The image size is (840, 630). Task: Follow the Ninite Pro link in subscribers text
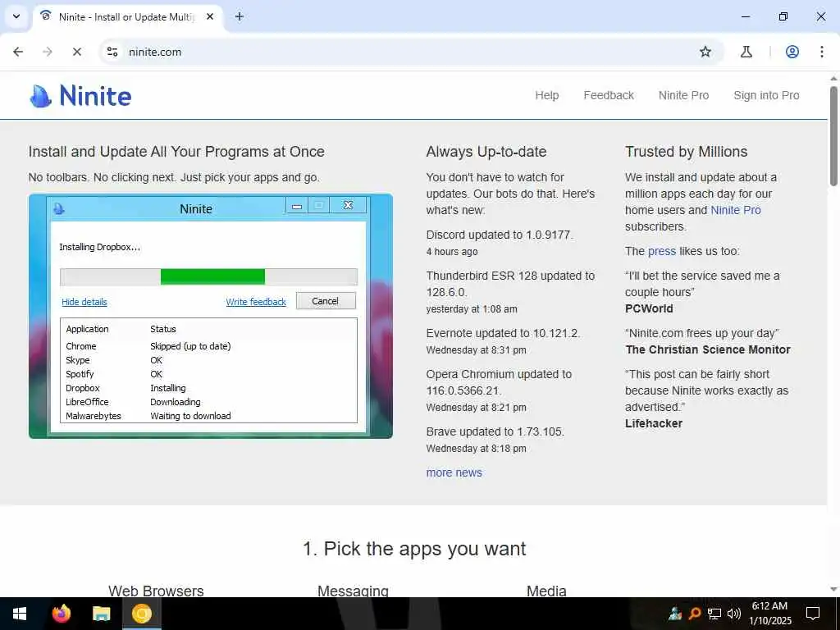736,210
